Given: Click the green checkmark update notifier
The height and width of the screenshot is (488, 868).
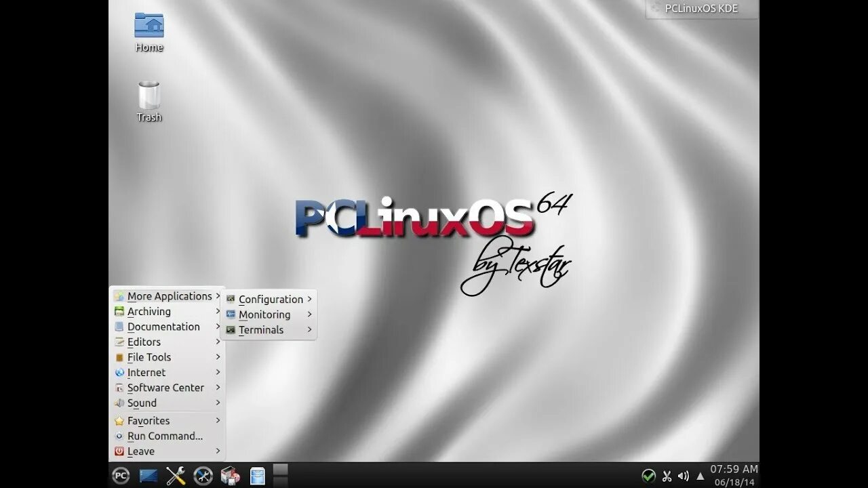Looking at the screenshot, I should (649, 476).
